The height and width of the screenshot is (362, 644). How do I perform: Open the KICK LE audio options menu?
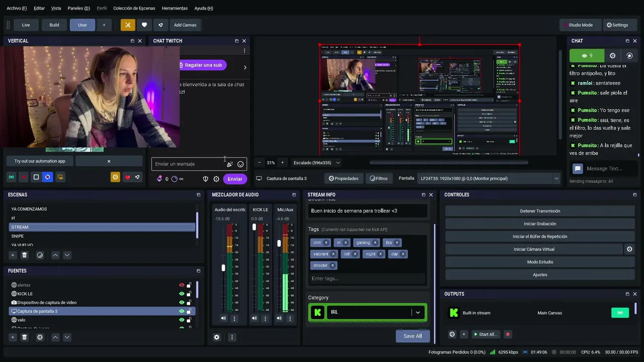pos(265,318)
